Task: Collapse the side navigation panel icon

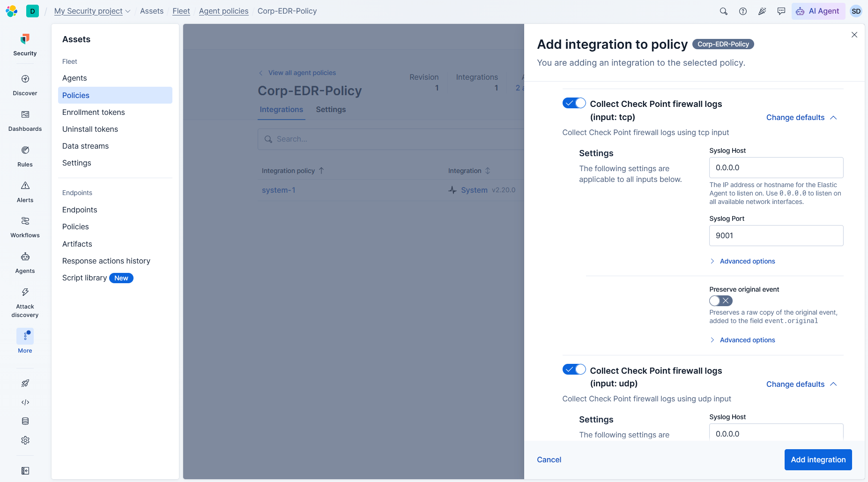Action: (25, 471)
